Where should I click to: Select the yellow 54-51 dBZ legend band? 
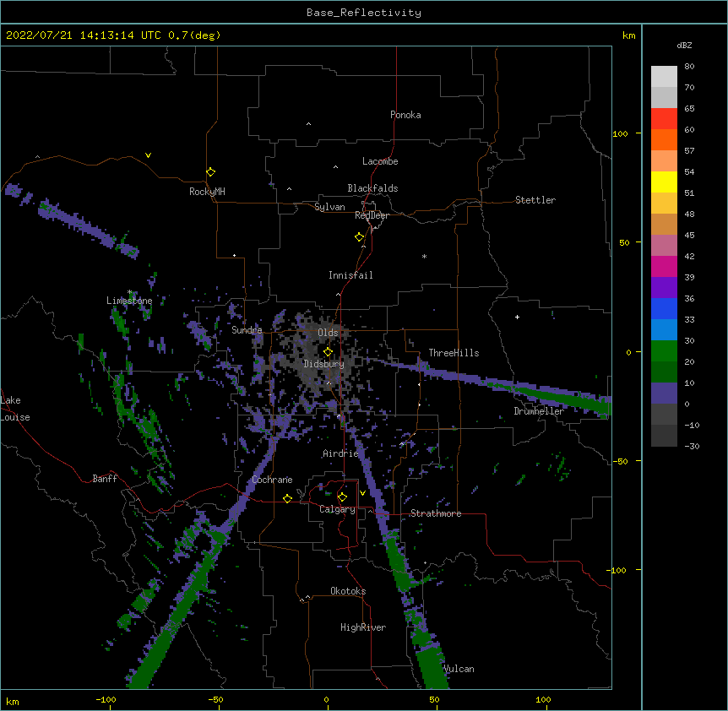pyautogui.click(x=664, y=182)
